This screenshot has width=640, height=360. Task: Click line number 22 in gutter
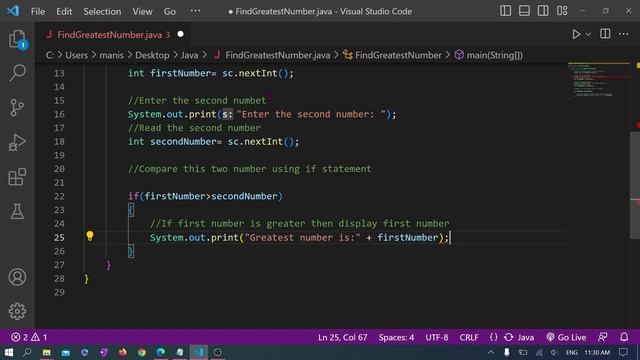click(x=59, y=196)
